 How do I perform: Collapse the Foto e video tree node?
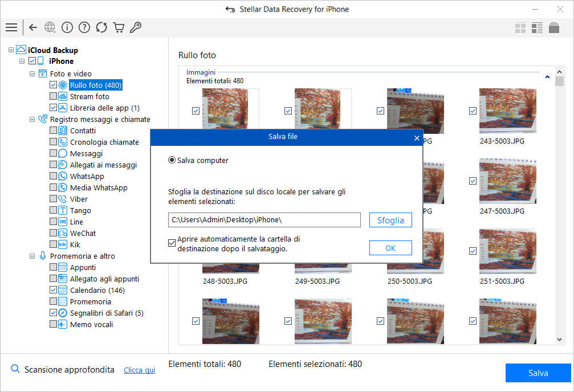[32, 74]
